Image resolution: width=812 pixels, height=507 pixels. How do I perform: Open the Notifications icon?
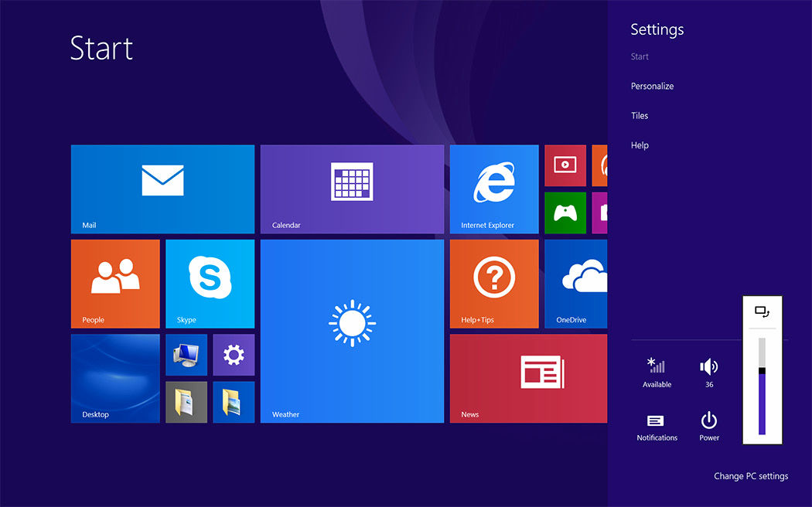[x=657, y=428]
